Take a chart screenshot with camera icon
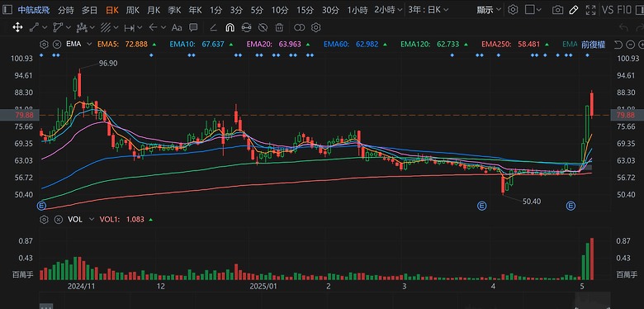This screenshot has width=644, height=309. tap(557, 10)
